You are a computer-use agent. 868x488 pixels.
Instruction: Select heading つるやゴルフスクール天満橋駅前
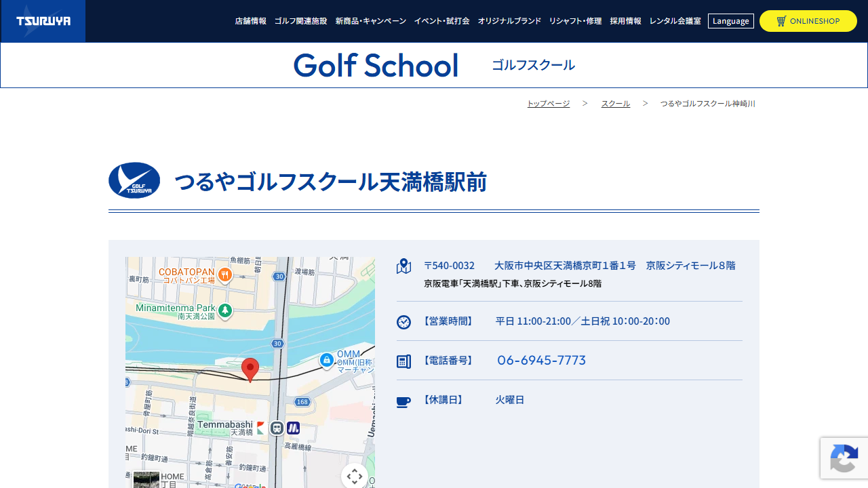331,182
